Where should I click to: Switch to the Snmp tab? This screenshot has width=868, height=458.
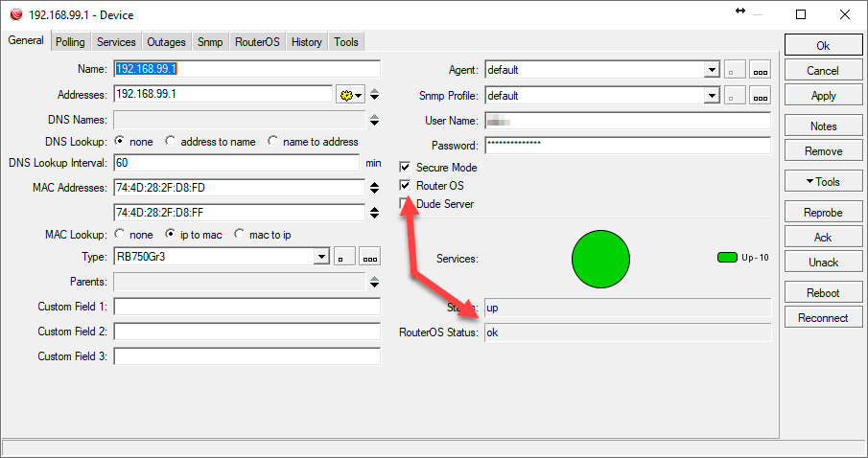tap(210, 42)
